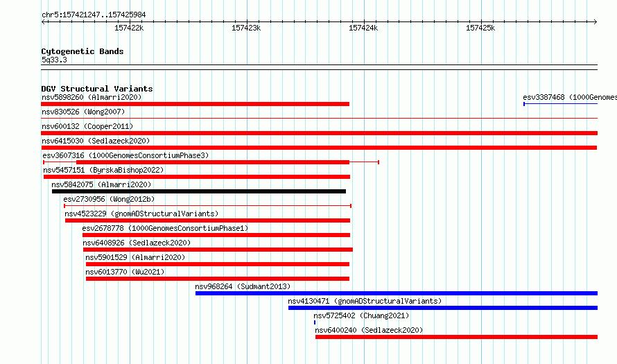Select the nsv5457151 red bar
Screen dimensions: 617x364
[197, 177]
